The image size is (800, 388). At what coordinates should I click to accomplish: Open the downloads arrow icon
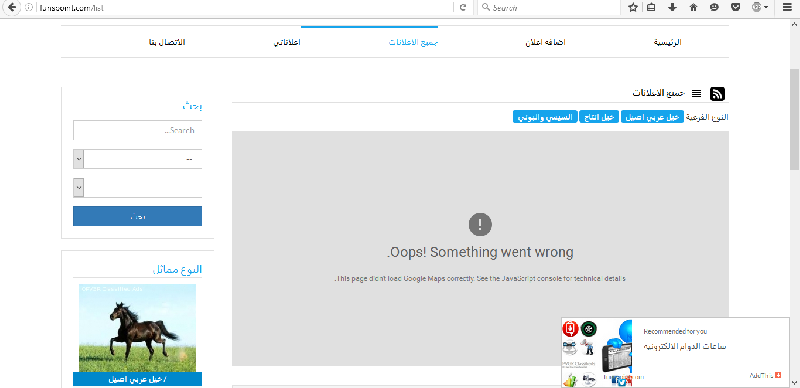(672, 8)
